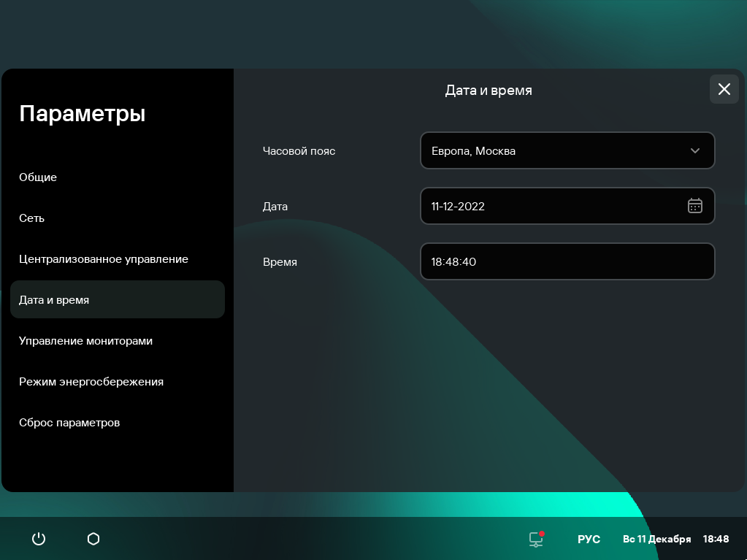
Task: Open the Сброс параметров section
Action: (x=69, y=423)
